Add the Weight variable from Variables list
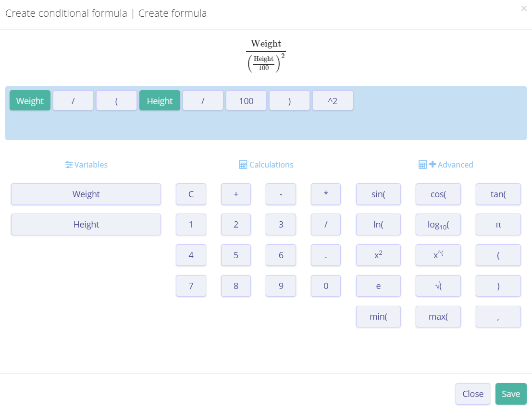The image size is (532, 408). coord(86,194)
